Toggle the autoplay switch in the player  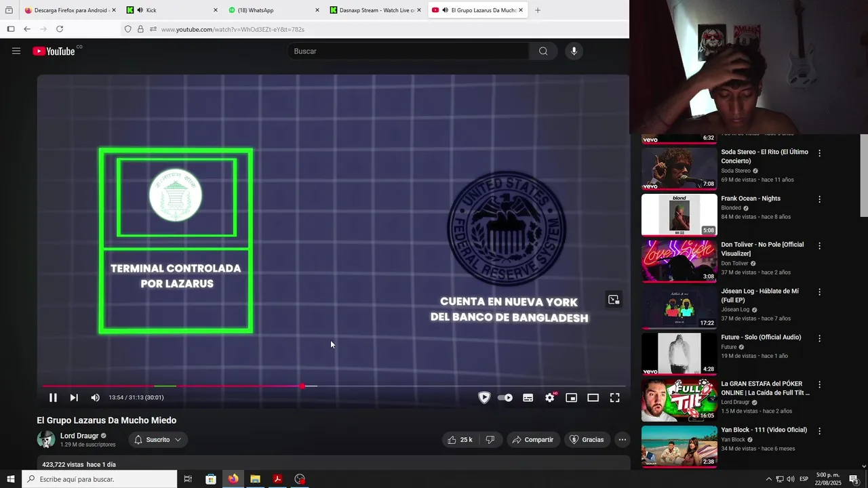click(505, 398)
